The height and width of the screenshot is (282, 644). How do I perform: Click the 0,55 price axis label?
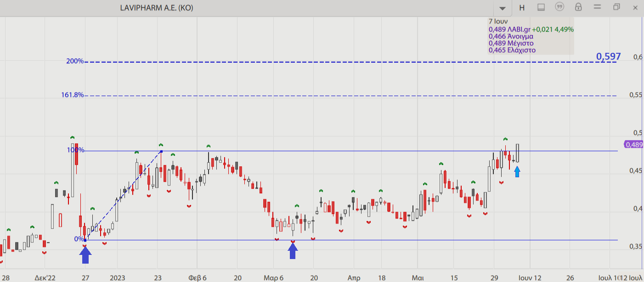636,95
